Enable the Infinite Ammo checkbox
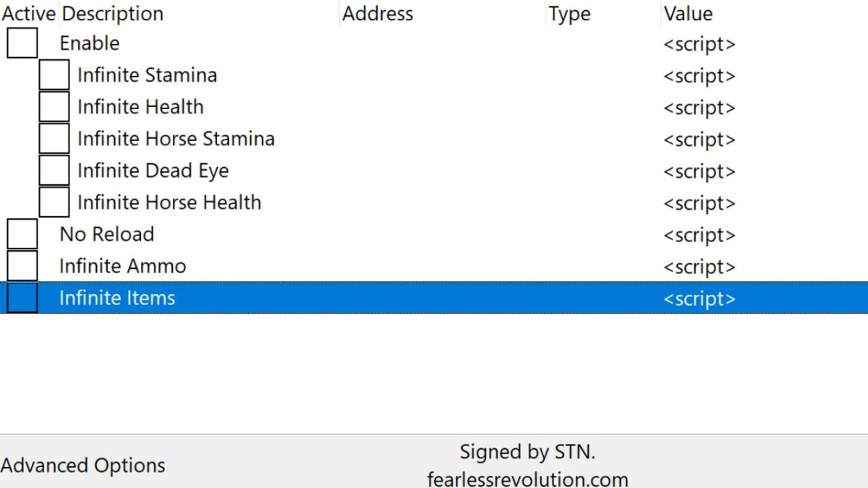Viewport: 868px width, 488px height. pos(22,266)
